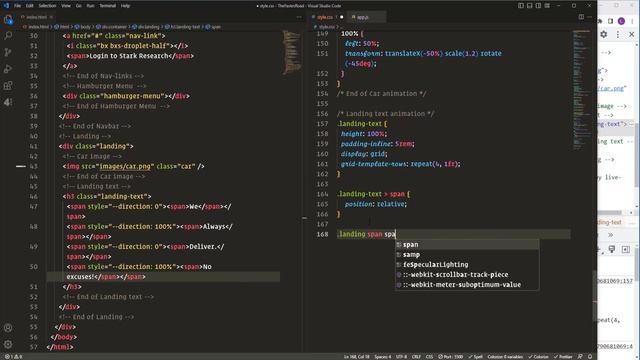Close DevTools panel in browser window

[631, 35]
